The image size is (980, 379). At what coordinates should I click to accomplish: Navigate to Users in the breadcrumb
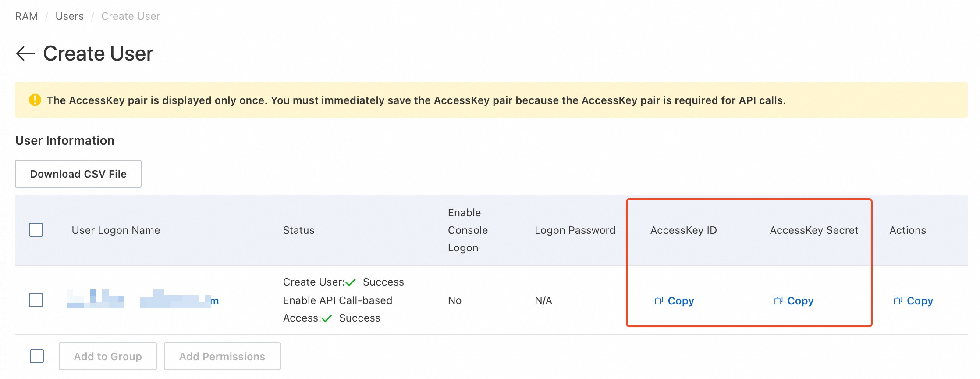[69, 16]
